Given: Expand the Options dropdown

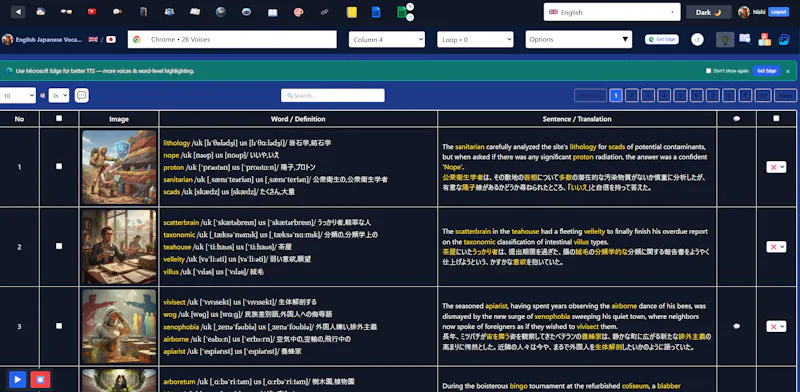Looking at the screenshot, I should coord(579,39).
